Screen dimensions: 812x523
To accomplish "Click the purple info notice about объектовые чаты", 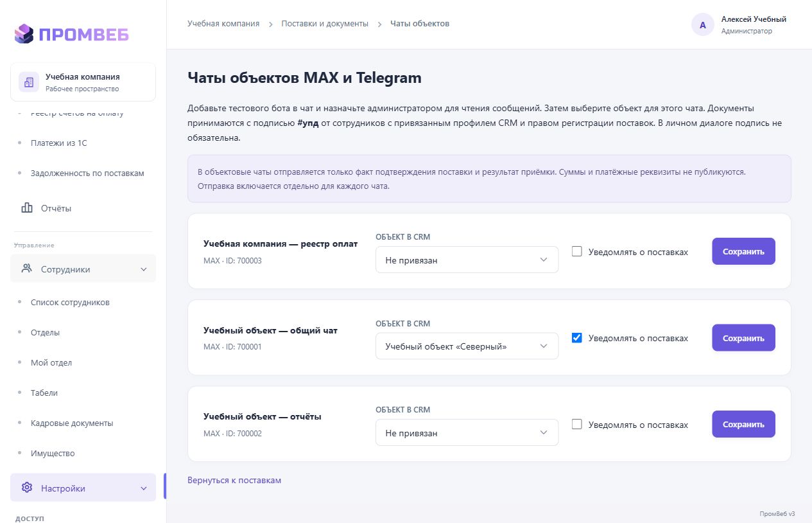I will (489, 179).
